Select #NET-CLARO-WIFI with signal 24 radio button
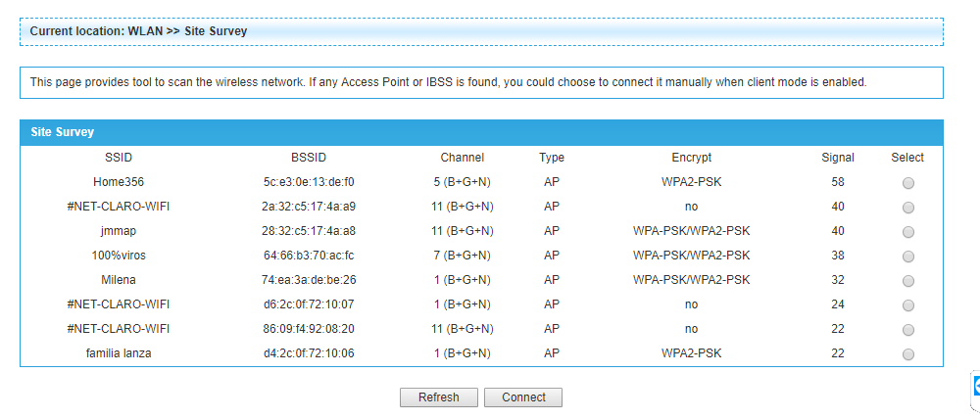Viewport: 980px width, 420px height. 907,305
